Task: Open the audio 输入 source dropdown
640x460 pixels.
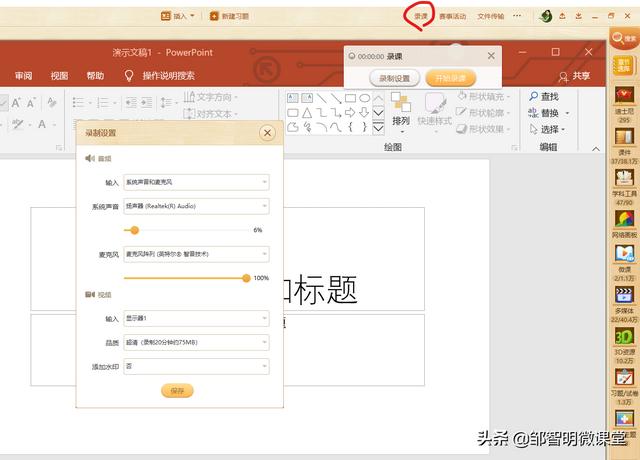Action: click(x=196, y=182)
